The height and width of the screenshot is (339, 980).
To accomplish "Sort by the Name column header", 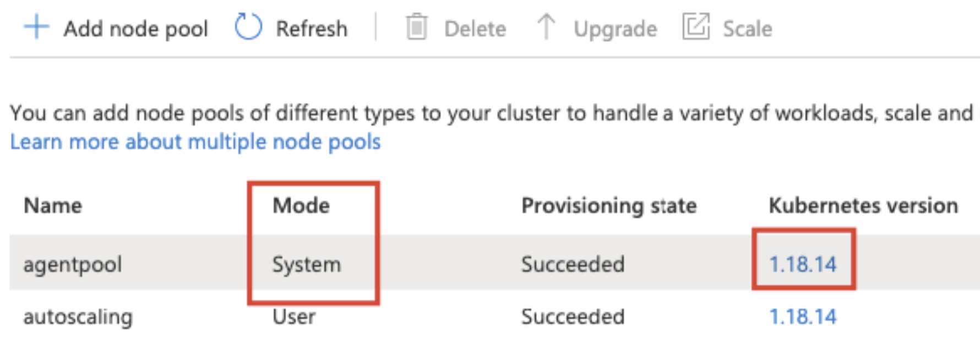I will coord(53,206).
